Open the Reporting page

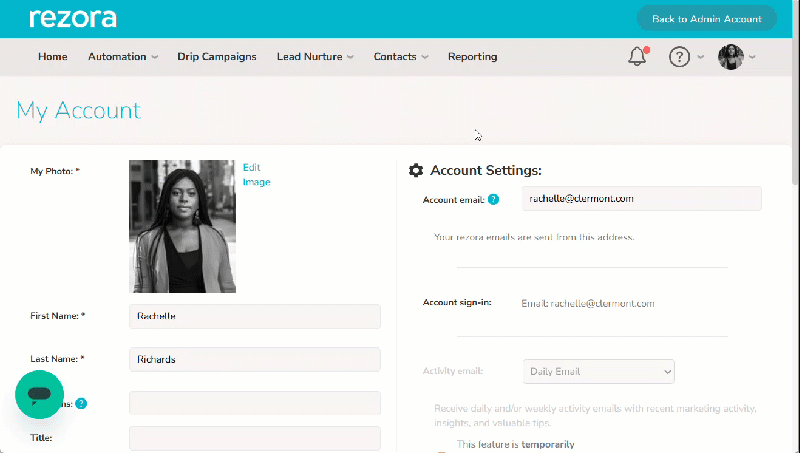tap(472, 57)
